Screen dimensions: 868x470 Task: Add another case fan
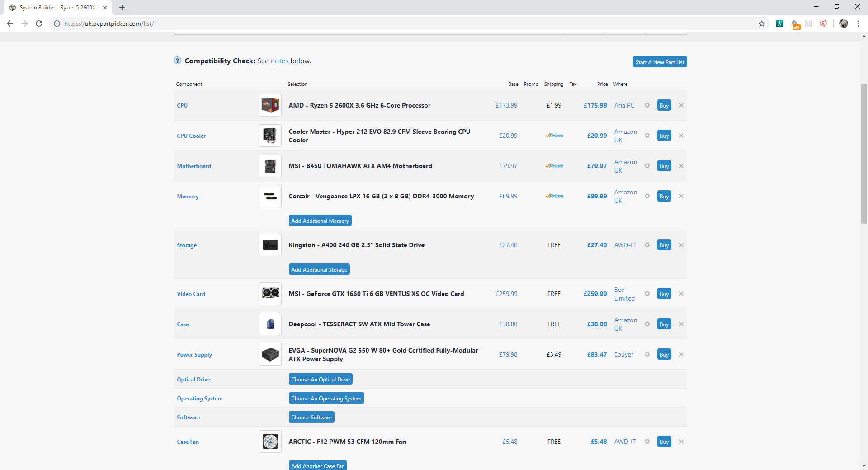coord(318,465)
